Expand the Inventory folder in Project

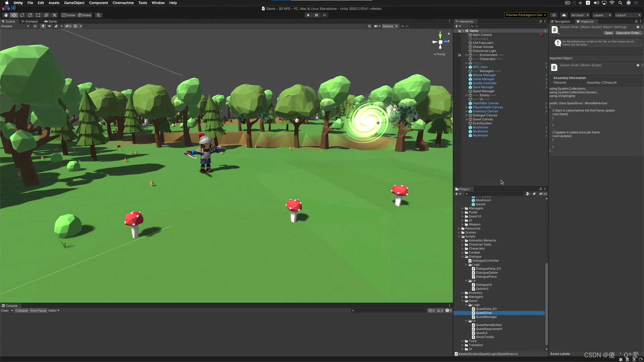coord(463,293)
